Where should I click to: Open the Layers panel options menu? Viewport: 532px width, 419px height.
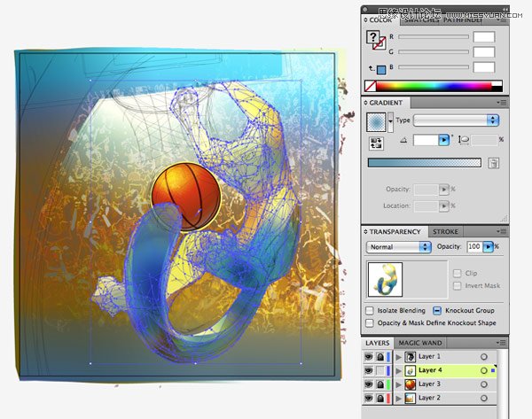click(x=502, y=343)
